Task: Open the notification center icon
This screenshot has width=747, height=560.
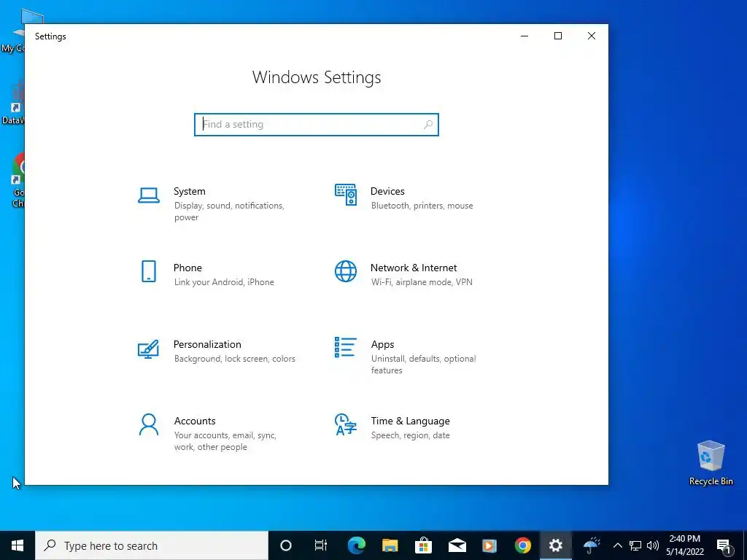Action: [724, 545]
